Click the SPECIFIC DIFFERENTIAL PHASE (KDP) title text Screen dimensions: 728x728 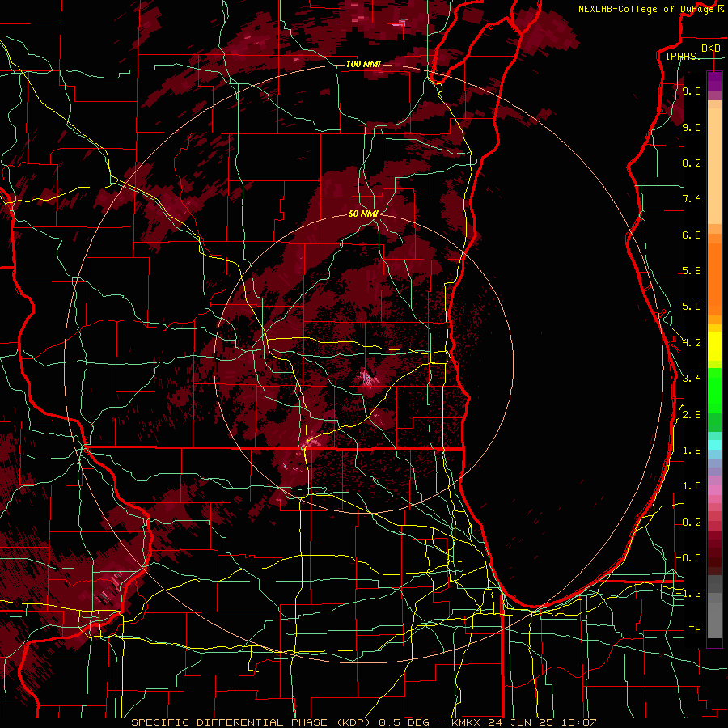coord(251,722)
